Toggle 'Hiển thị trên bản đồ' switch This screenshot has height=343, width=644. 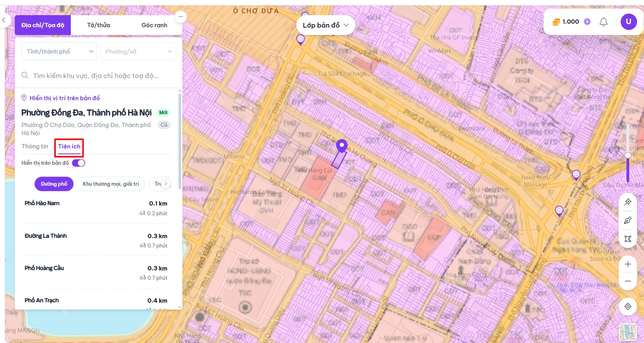pos(78,163)
